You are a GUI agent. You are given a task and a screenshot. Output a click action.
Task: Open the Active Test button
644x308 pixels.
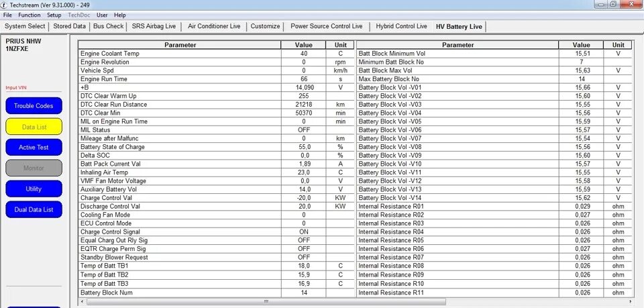point(34,148)
